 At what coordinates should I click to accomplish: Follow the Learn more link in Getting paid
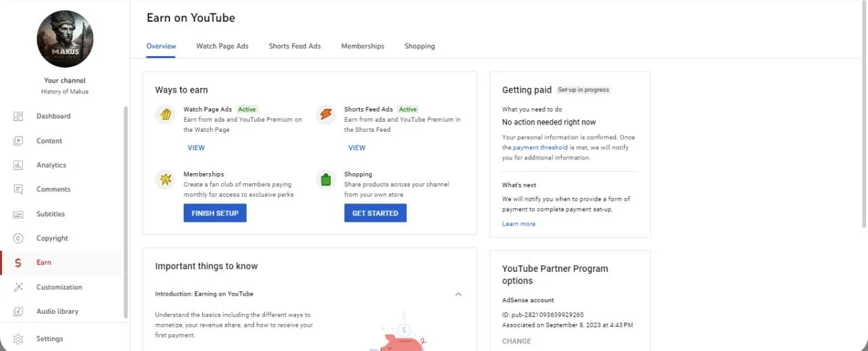click(x=519, y=224)
